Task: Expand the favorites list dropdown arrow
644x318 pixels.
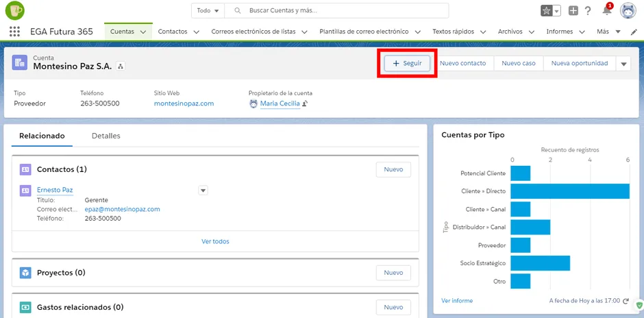Action: (556, 11)
